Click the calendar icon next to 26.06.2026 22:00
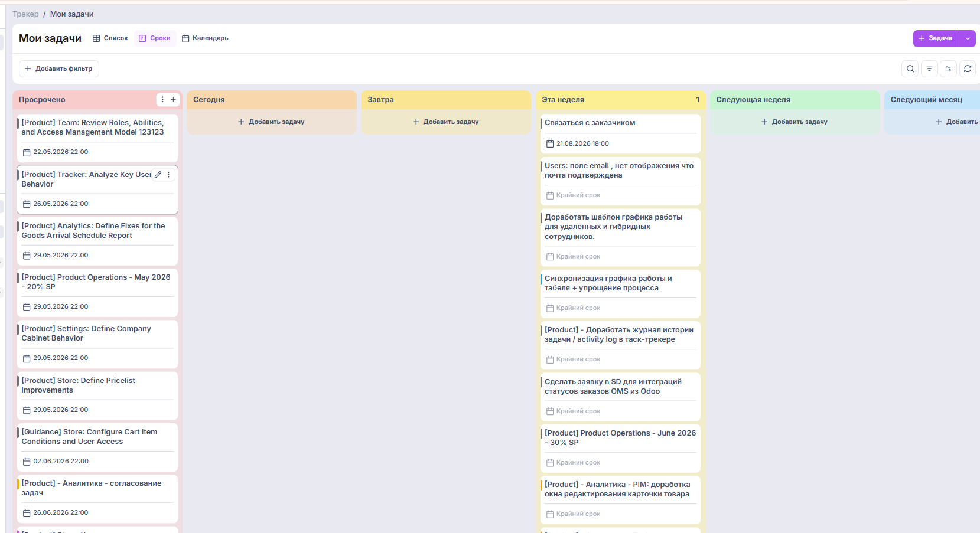This screenshot has width=980, height=533. [x=27, y=513]
